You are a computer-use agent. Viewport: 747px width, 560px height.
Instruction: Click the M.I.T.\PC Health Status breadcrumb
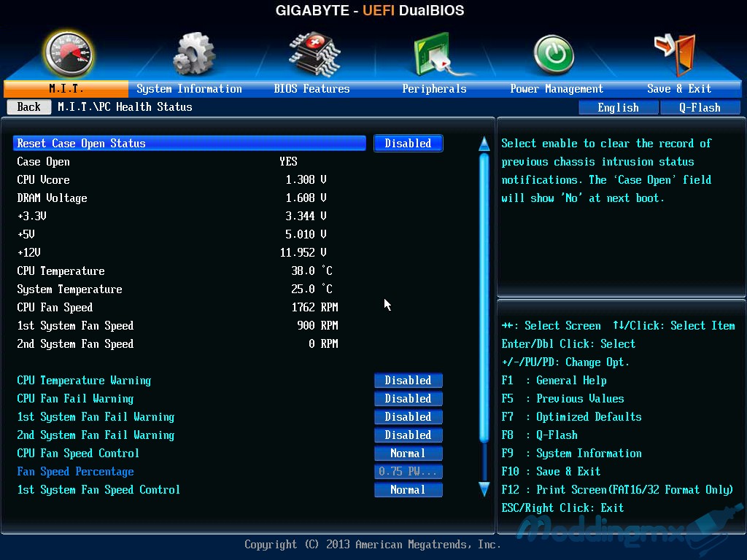coord(125,107)
